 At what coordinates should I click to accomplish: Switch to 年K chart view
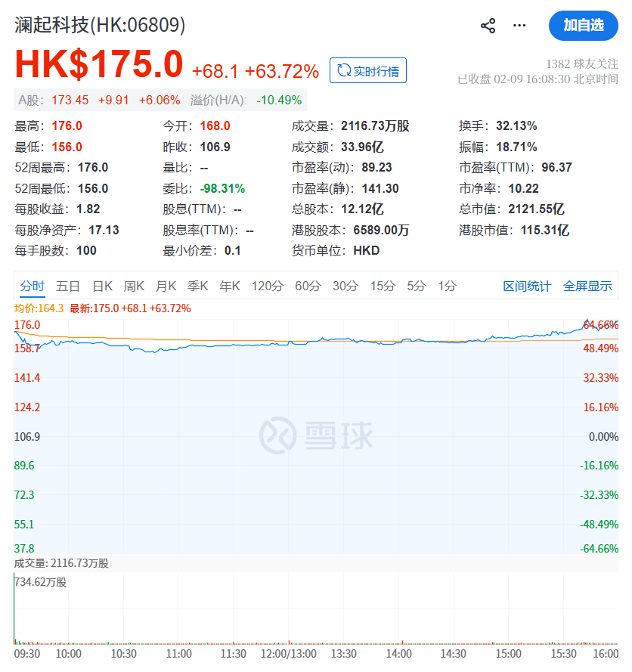coord(229,286)
